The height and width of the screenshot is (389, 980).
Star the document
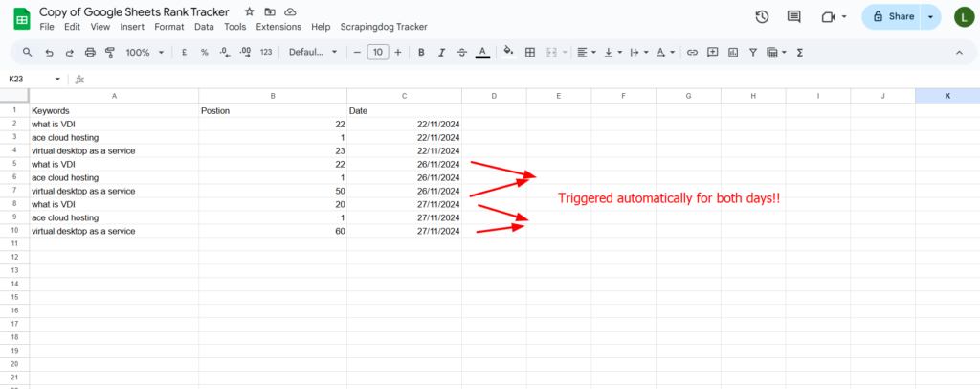250,11
